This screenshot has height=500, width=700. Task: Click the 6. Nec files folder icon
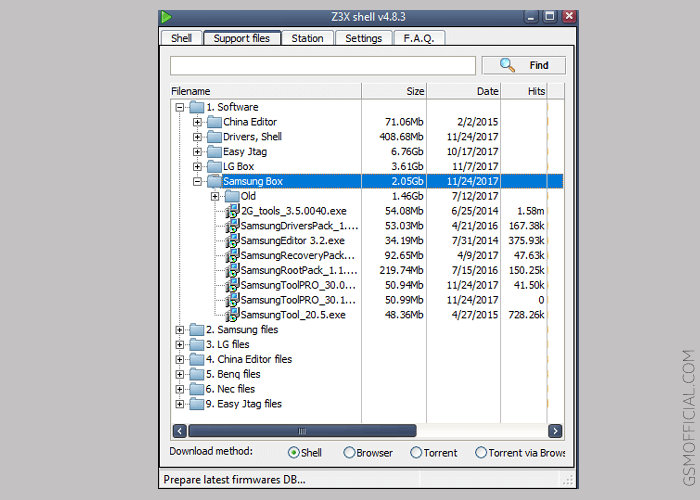click(197, 389)
